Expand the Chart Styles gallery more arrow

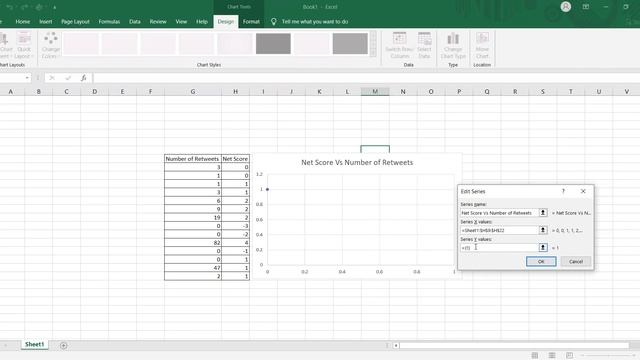(373, 53)
